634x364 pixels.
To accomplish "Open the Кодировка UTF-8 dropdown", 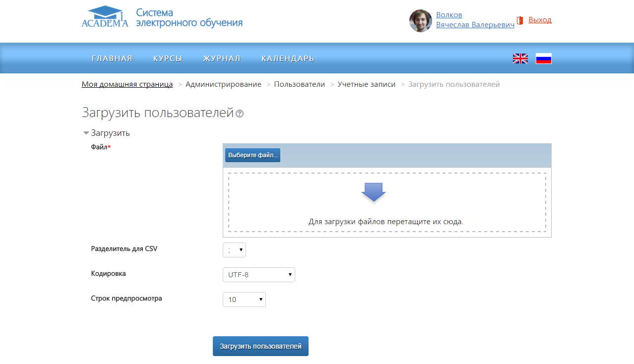I will (x=258, y=275).
